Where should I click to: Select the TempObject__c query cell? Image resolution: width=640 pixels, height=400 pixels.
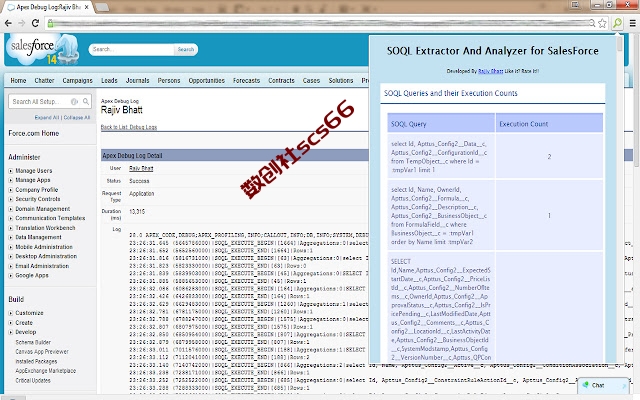pyautogui.click(x=441, y=157)
